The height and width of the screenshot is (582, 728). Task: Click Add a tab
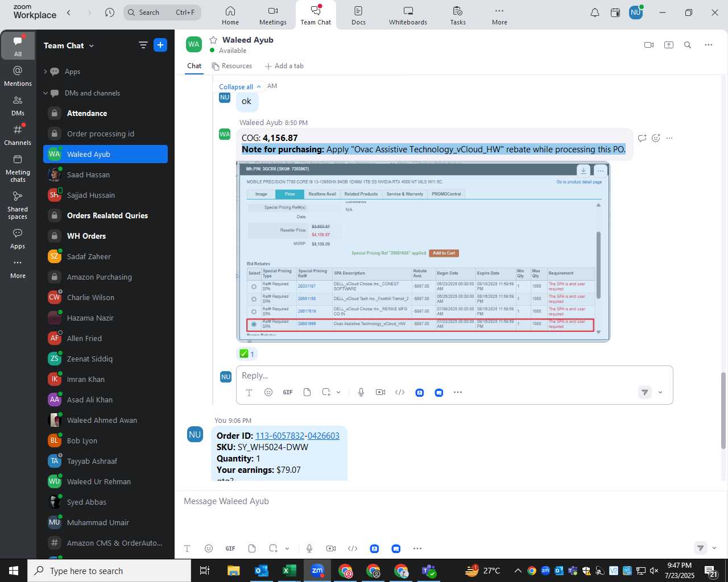(284, 66)
